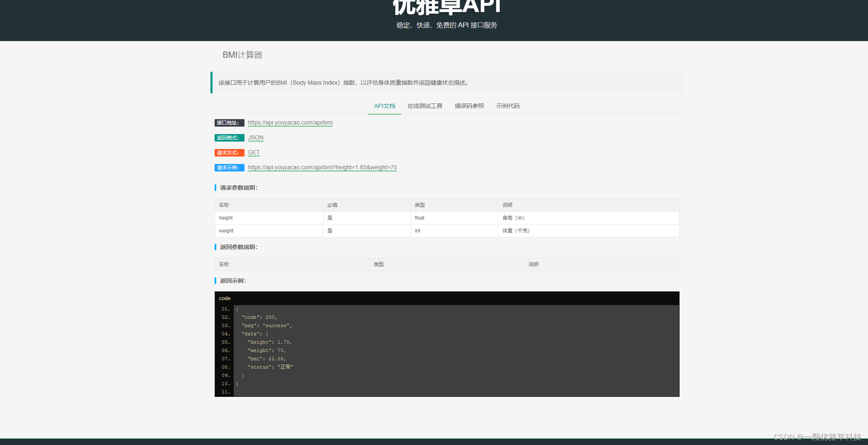This screenshot has width=868, height=445.
Task: Select the height parameter name cell
Action: pos(269,218)
